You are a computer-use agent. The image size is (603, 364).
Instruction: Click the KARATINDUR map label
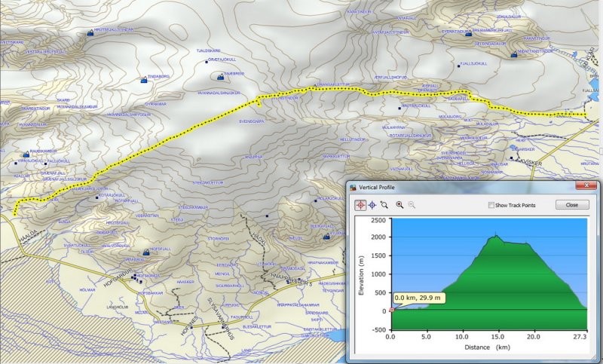pyautogui.click(x=360, y=12)
